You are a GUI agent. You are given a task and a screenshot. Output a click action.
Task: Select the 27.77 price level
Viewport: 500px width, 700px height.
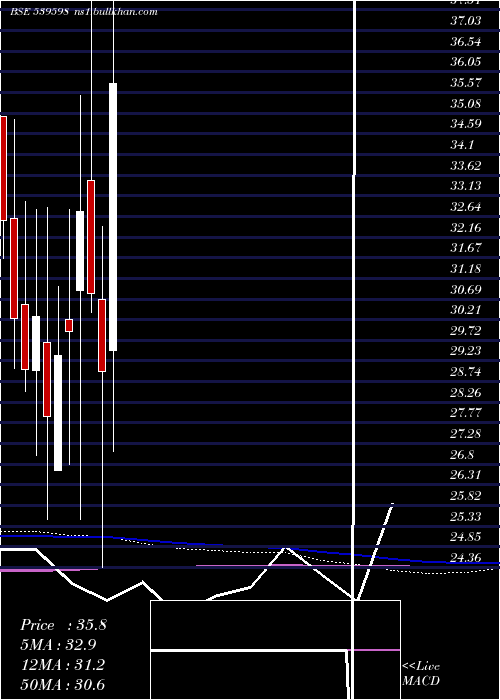click(x=466, y=413)
